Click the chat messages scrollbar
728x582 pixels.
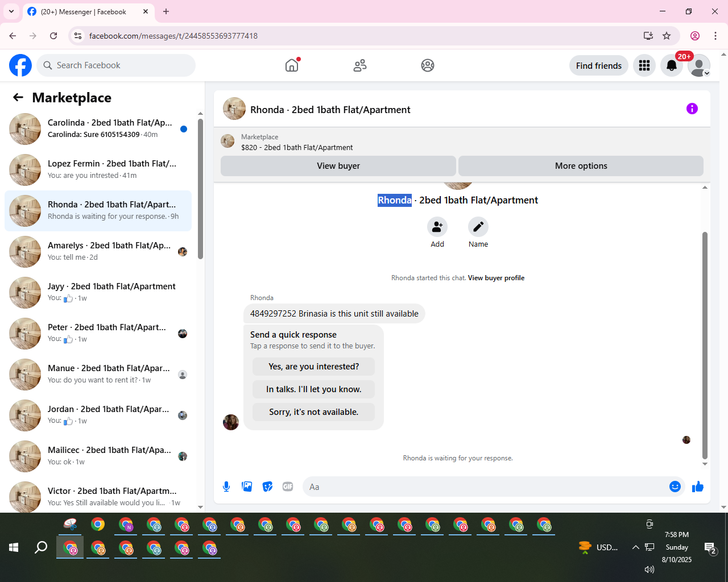click(705, 345)
